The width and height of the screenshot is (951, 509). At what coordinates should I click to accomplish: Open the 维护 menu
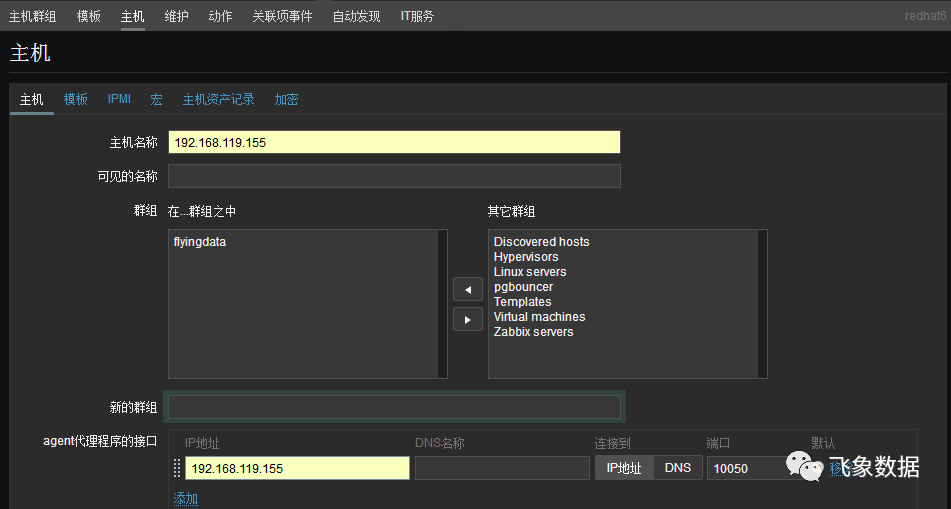pyautogui.click(x=176, y=16)
